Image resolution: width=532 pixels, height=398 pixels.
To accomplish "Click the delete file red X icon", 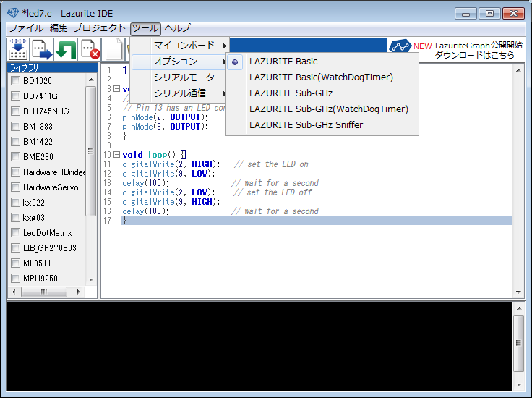I will pos(89,50).
